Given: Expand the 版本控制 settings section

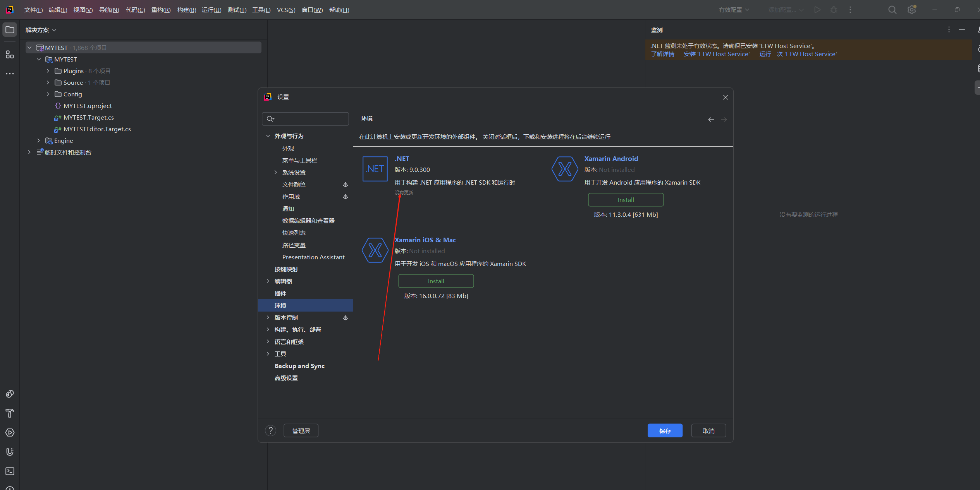Looking at the screenshot, I should (x=268, y=317).
